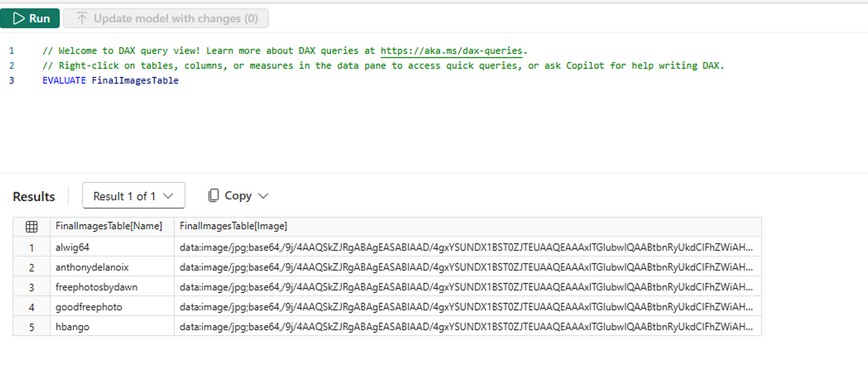868x379 pixels.
Task: Open the aka.ms/dax-queries link
Action: point(452,51)
